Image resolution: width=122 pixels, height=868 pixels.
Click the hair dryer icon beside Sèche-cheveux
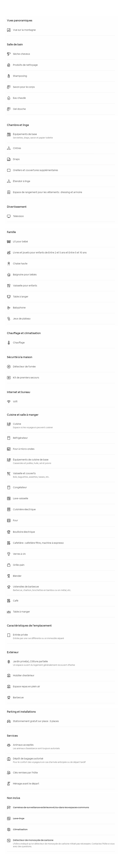pyautogui.click(x=9, y=54)
